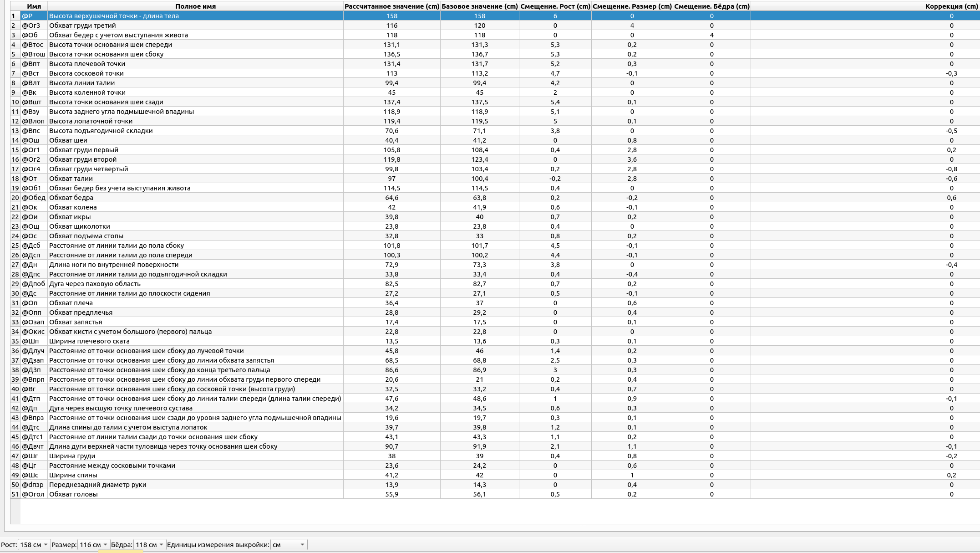Click the Смещение. Рост column header
Screen dimensions: 980x553
pyautogui.click(x=555, y=6)
